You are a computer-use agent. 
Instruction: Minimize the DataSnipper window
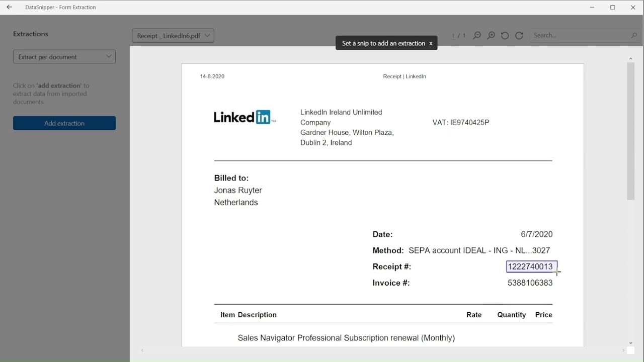click(592, 7)
